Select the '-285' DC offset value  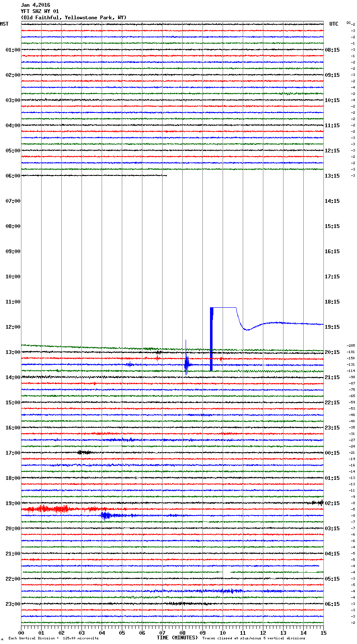pyautogui.click(x=351, y=346)
